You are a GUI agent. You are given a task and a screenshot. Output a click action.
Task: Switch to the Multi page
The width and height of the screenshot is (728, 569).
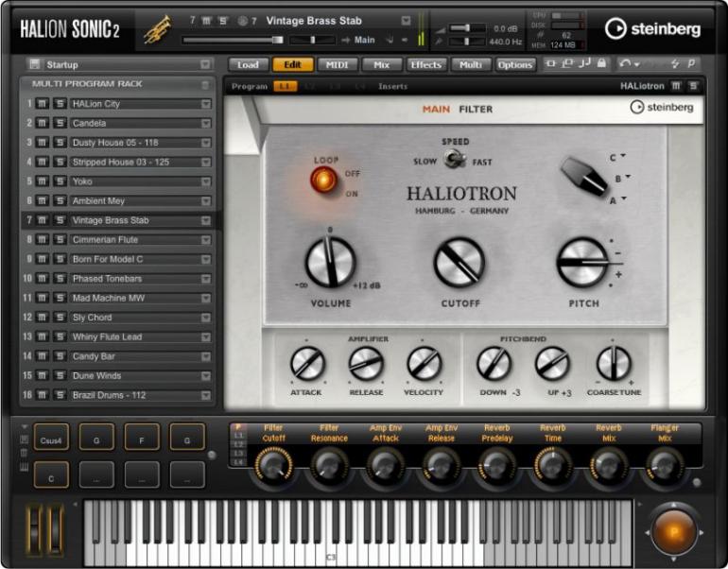[x=471, y=65]
